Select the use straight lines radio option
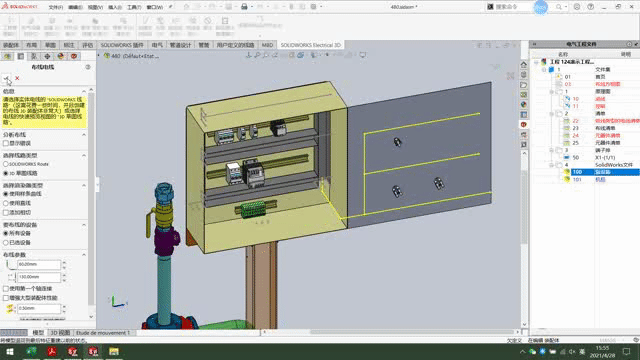This screenshot has width=640, height=360. 6,203
